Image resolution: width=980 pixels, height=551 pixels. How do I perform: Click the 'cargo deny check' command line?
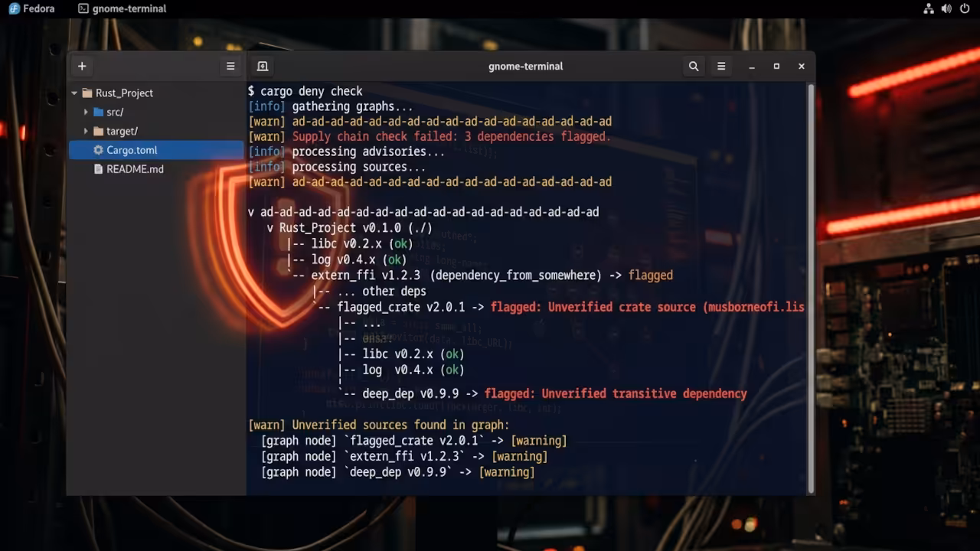click(x=305, y=91)
